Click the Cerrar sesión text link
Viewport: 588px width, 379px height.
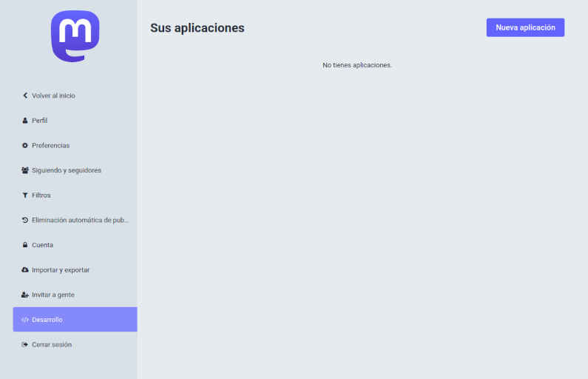pyautogui.click(x=52, y=344)
